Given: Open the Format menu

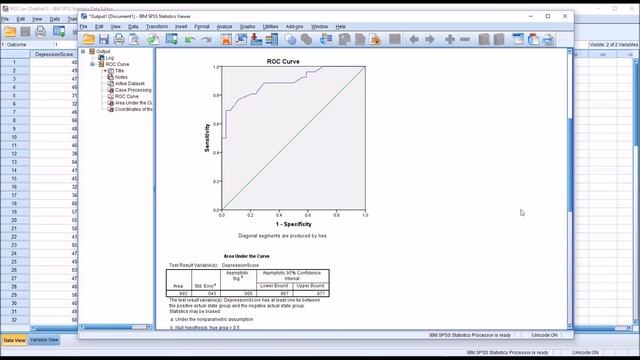Looking at the screenshot, I should point(202,27).
